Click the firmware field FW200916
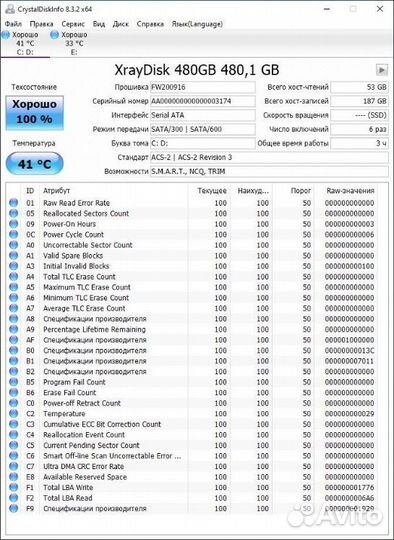 pos(203,87)
